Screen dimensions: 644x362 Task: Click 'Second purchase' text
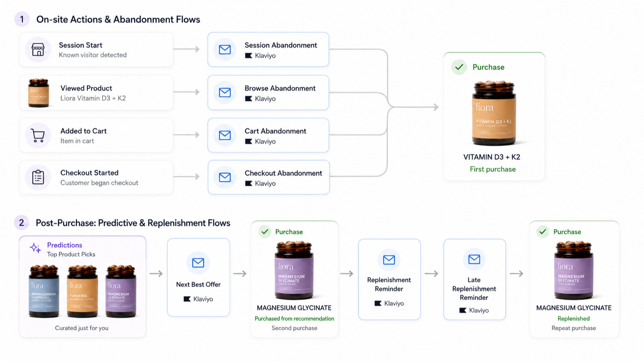coord(294,328)
